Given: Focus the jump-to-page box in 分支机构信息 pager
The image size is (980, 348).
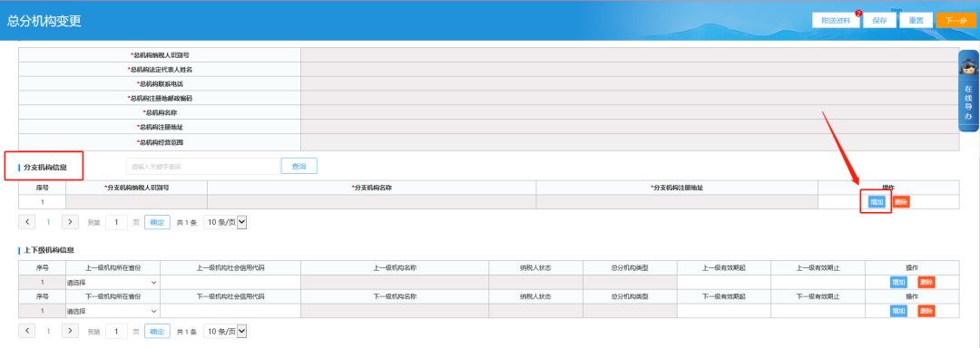Looking at the screenshot, I should pyautogui.click(x=116, y=221).
